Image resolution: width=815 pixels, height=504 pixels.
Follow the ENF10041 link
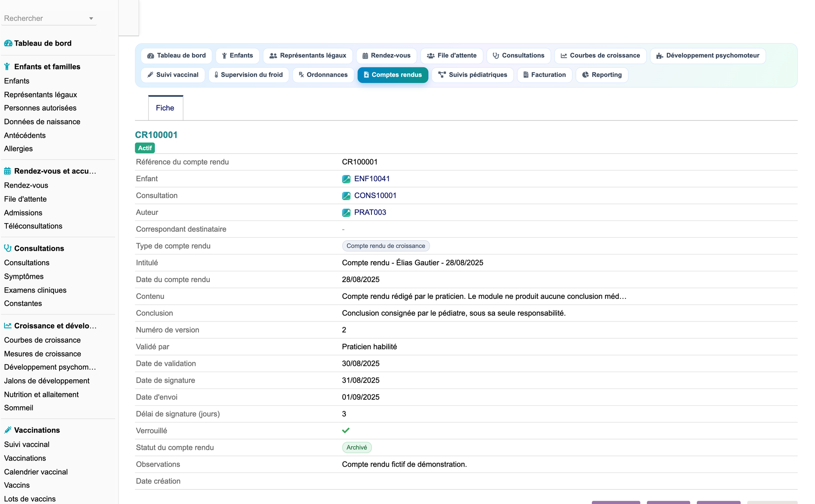pyautogui.click(x=372, y=179)
